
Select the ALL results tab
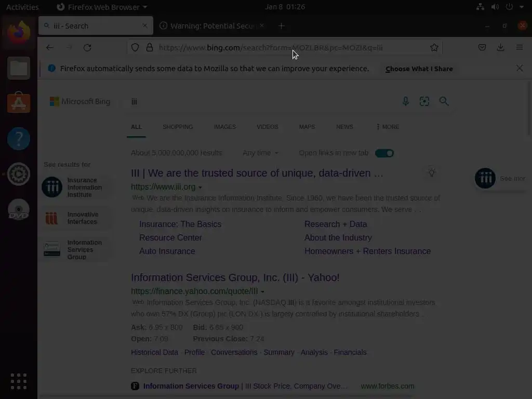click(x=136, y=127)
